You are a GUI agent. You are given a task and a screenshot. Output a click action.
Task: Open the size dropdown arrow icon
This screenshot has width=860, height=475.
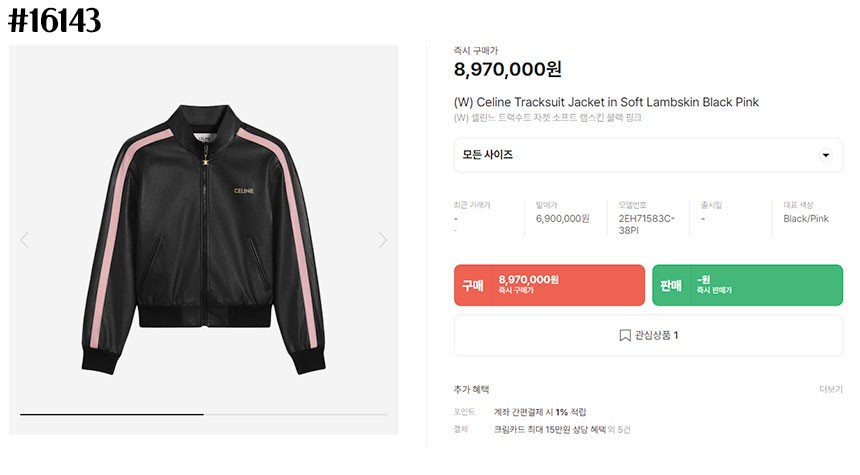825,155
